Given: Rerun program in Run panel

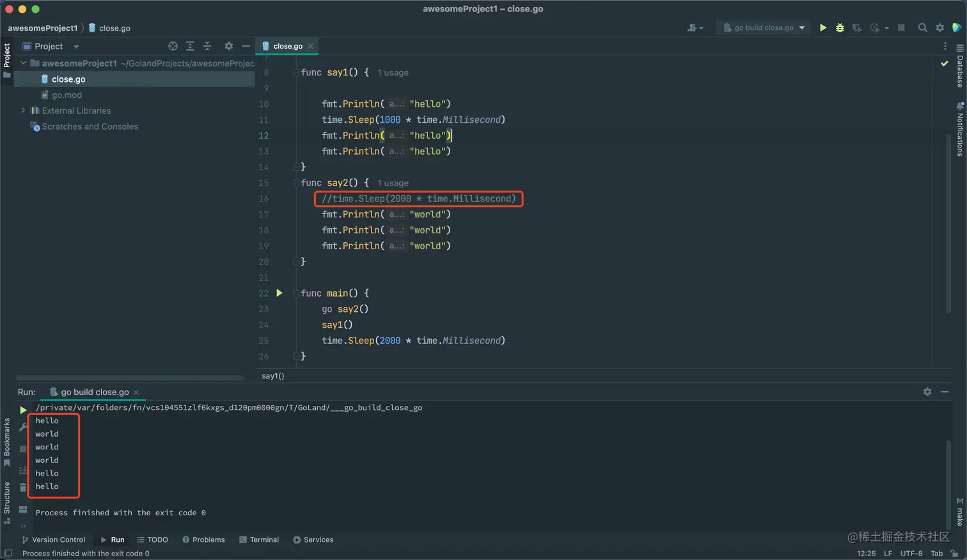Looking at the screenshot, I should [23, 410].
